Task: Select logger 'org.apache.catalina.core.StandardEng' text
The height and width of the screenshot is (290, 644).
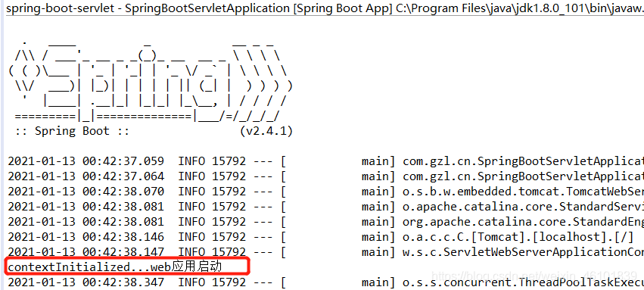Action: coord(523,222)
